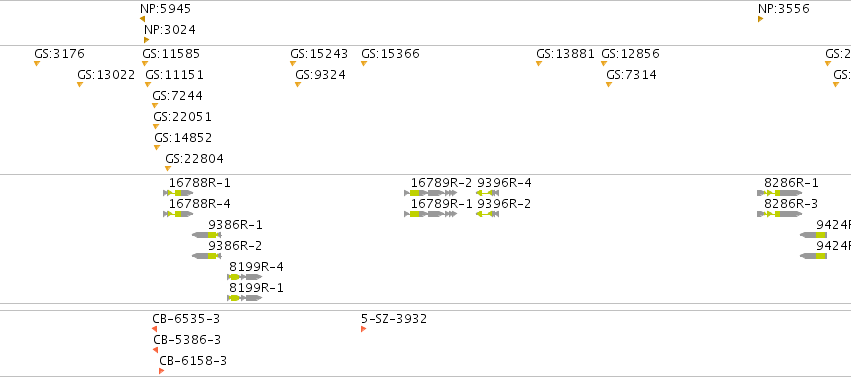
Task: Click the NP:3556 insertion marker triangle
Action: pos(760,19)
